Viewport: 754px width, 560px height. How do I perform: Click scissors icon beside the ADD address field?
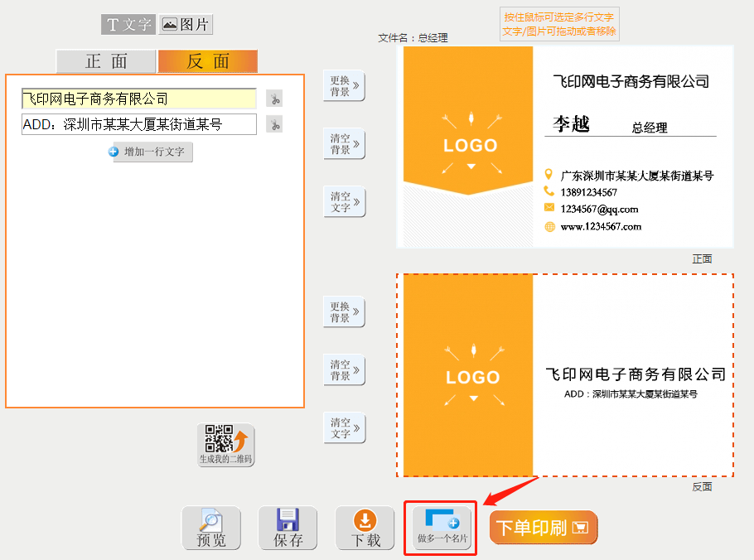point(274,124)
